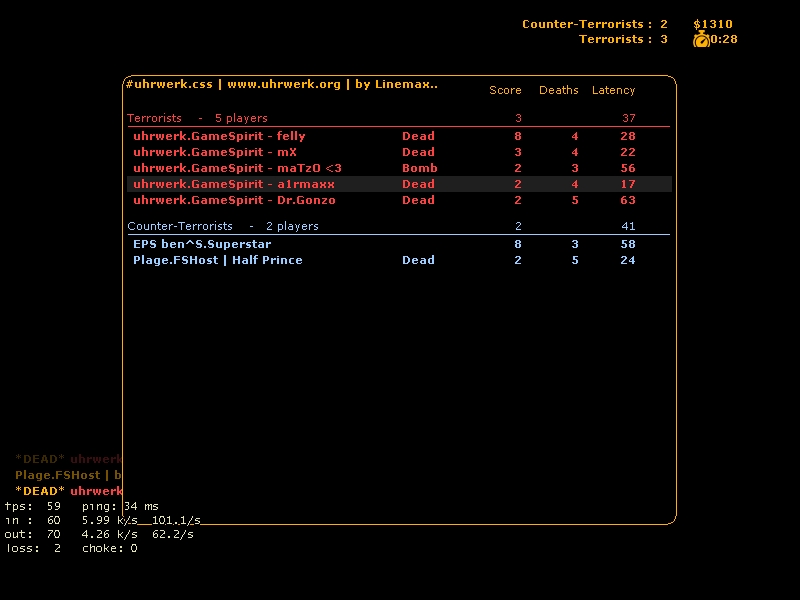Click the Bomb status for maTzO
This screenshot has width=800, height=600.
point(419,168)
